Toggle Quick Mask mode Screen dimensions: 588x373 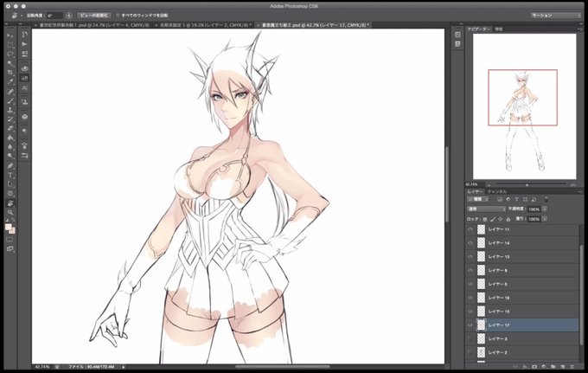10,240
